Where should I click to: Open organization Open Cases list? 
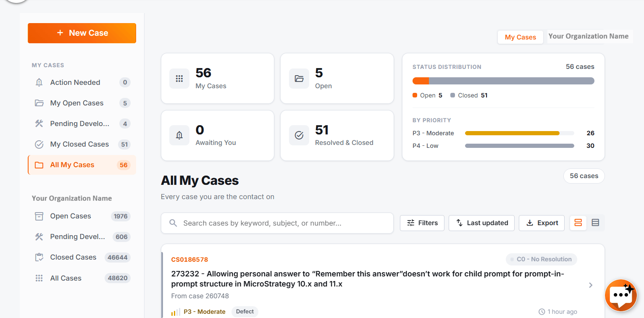(82, 216)
